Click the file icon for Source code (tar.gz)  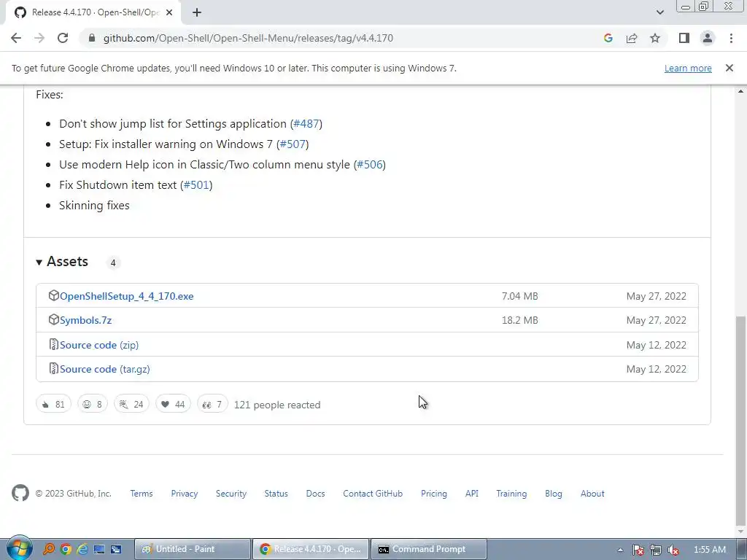click(54, 368)
